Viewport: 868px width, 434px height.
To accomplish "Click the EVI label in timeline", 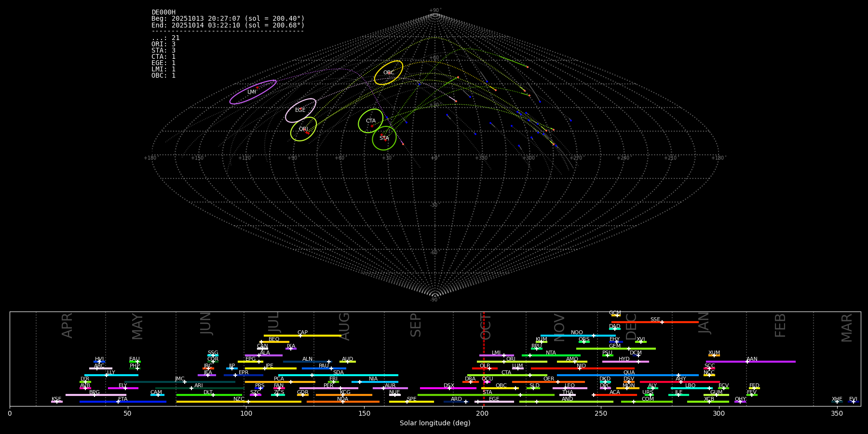I will tap(853, 399).
